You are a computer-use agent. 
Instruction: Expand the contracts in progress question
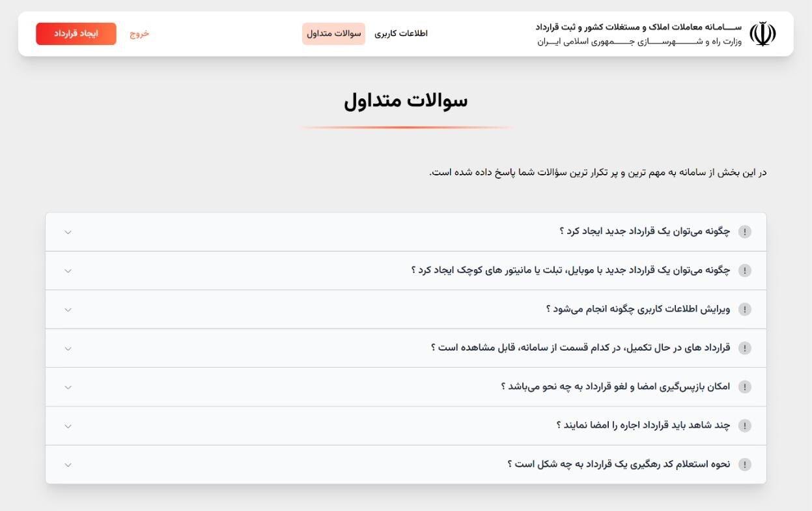pos(68,347)
